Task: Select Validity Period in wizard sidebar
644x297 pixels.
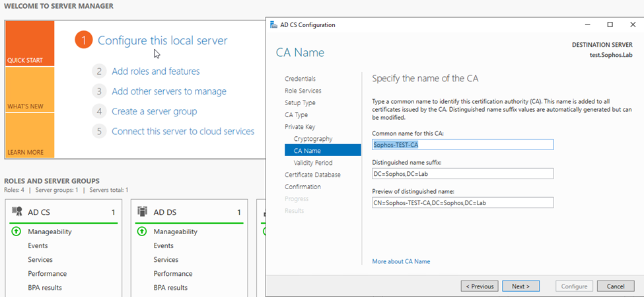Action: click(313, 163)
